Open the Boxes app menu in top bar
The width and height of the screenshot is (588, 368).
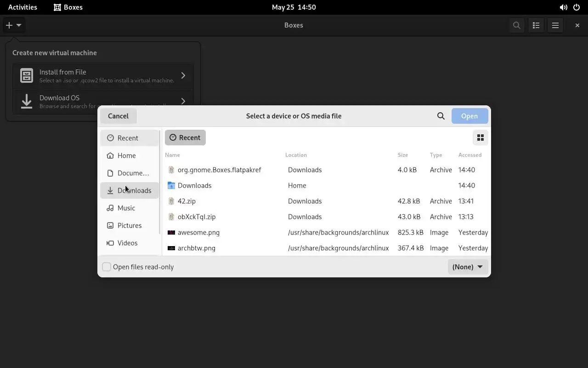pos(68,7)
